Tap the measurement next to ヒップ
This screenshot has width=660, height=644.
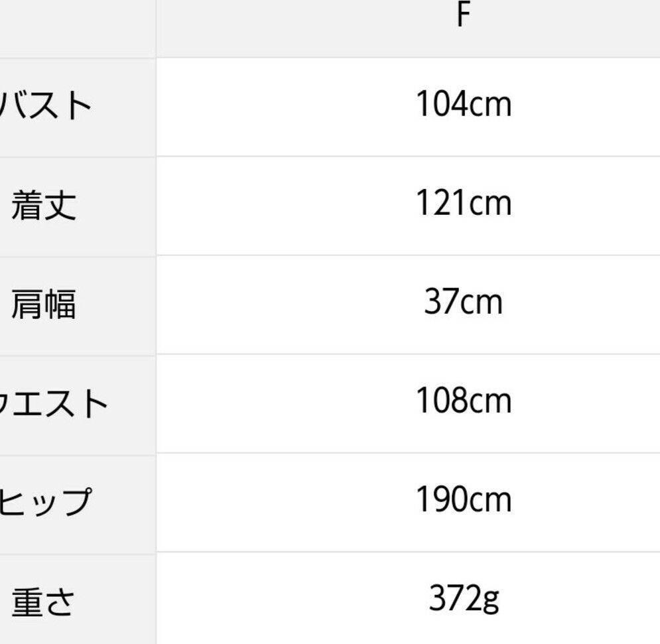point(463,500)
